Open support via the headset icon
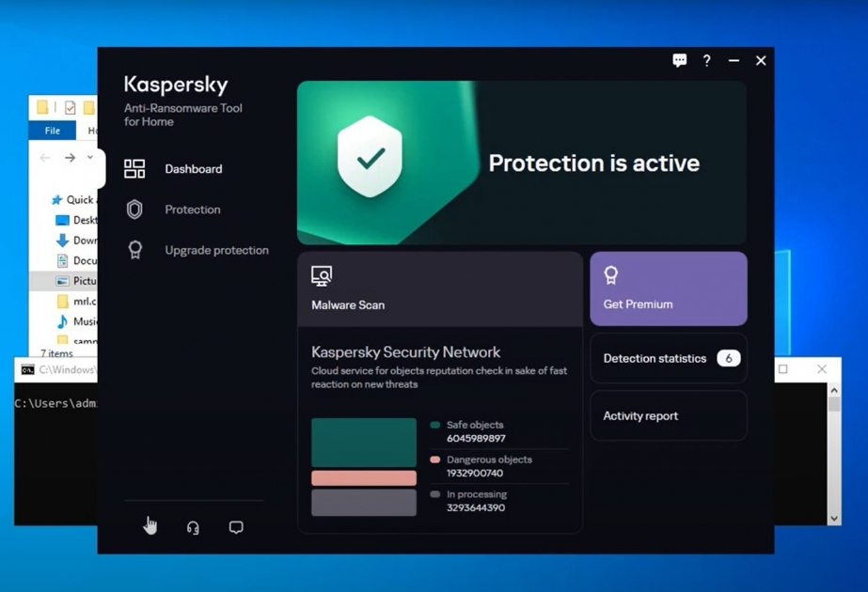Screen dimensions: 868x592 coord(193,528)
